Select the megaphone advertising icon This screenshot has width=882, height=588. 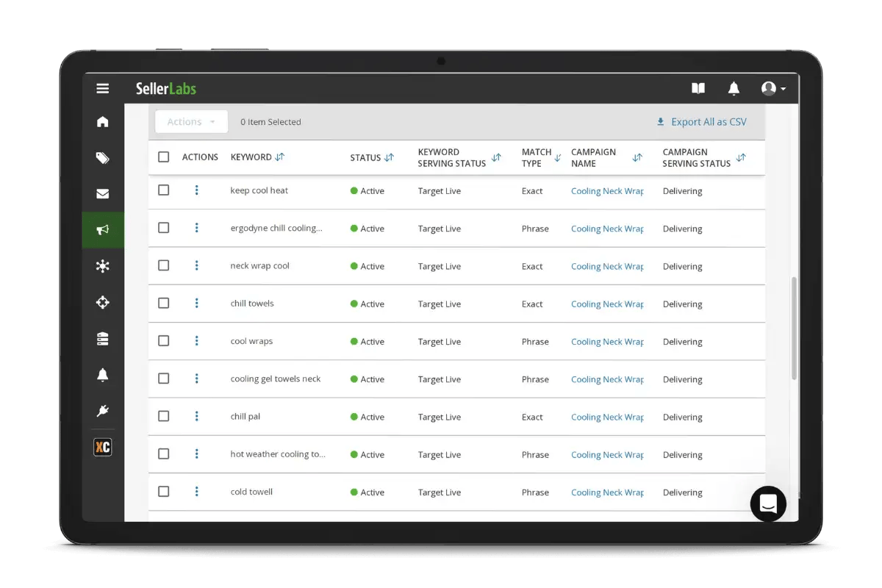pyautogui.click(x=103, y=230)
